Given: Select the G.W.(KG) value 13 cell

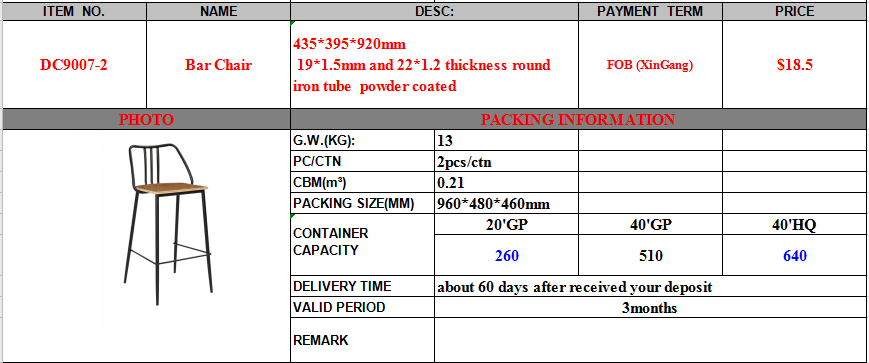Looking at the screenshot, I should [507, 140].
